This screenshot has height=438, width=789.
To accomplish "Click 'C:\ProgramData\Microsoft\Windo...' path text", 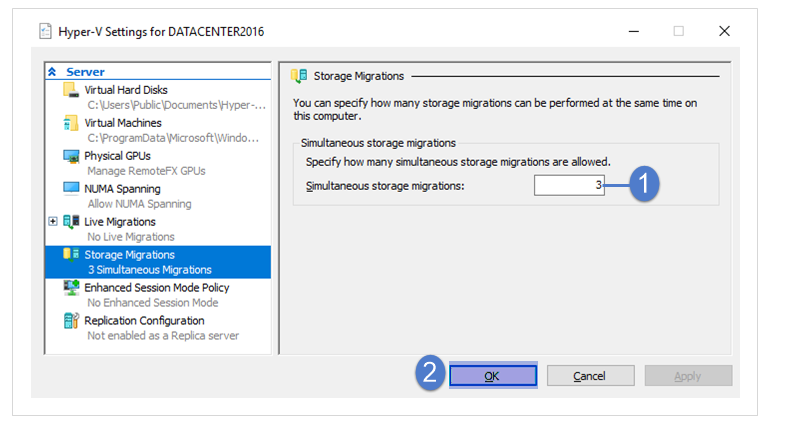I will [x=173, y=138].
